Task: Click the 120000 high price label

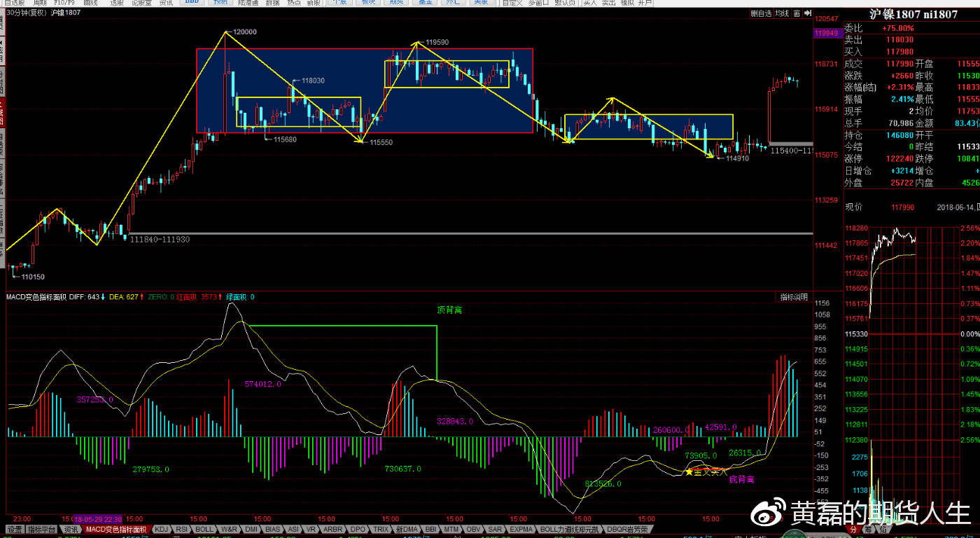Action: 245,32
